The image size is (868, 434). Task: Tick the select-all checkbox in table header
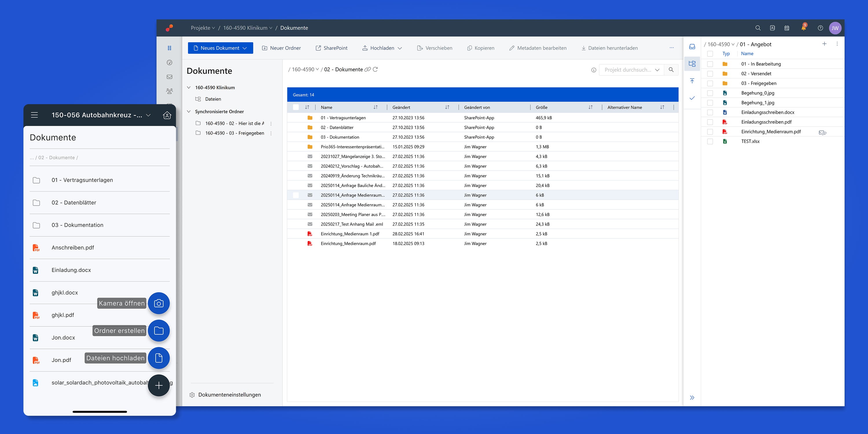point(296,107)
